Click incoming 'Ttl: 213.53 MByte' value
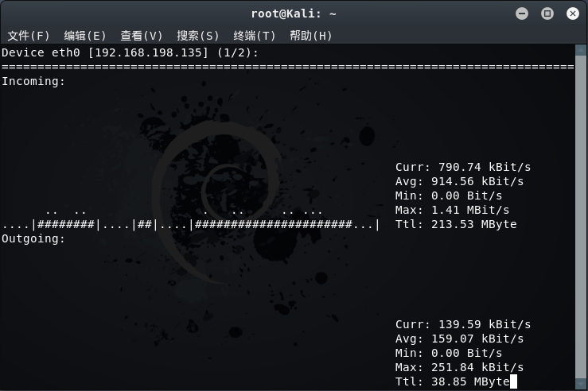Screen dimensions: 588x391 point(456,224)
